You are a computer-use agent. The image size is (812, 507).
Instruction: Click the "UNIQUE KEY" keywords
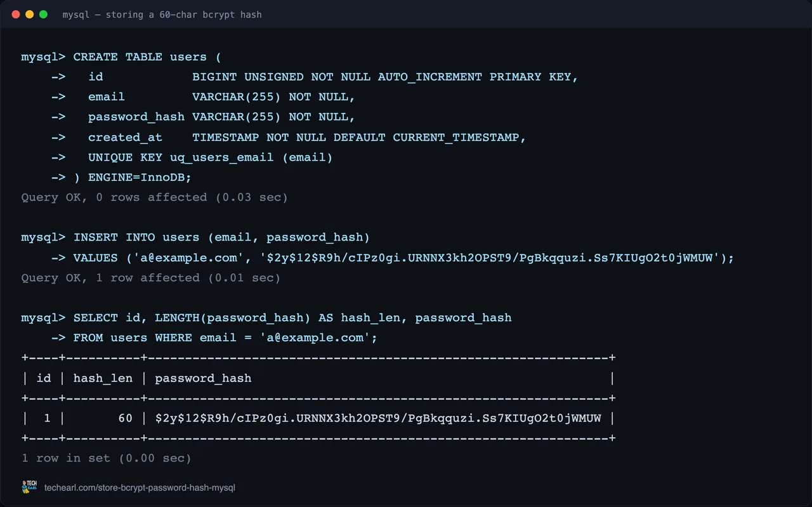(x=125, y=157)
